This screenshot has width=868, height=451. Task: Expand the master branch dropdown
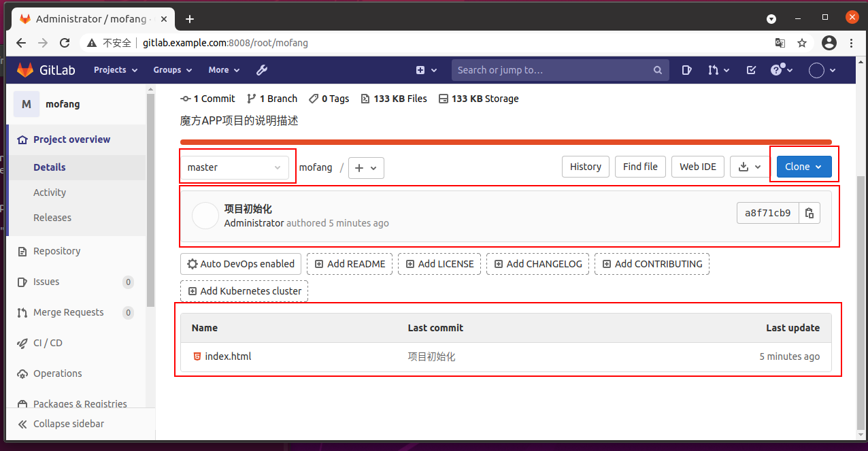tap(235, 167)
